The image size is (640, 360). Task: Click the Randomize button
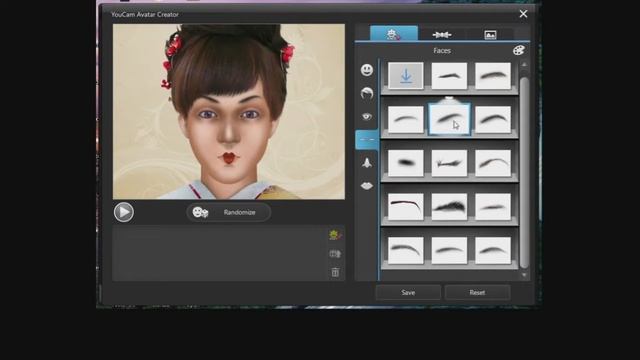[x=228, y=212]
